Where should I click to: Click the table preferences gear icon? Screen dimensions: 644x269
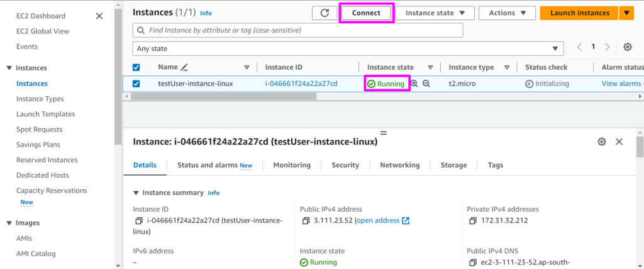click(627, 47)
